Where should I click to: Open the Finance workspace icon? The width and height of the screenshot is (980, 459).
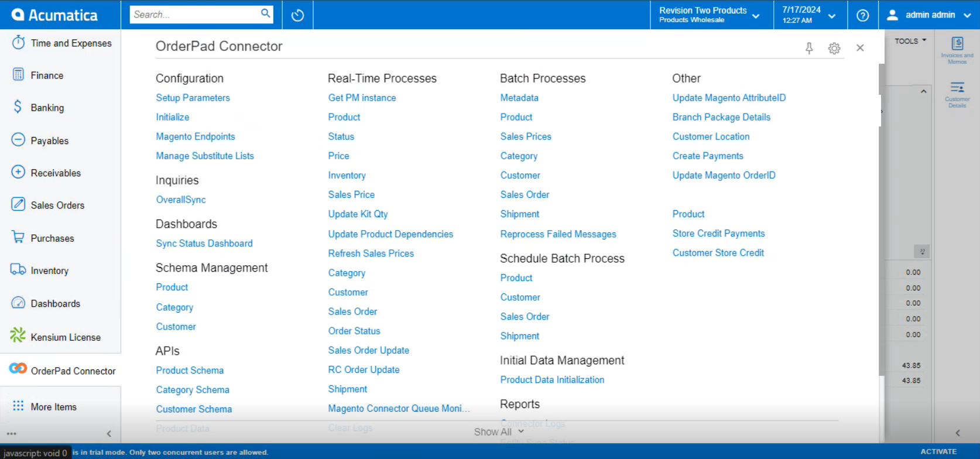pyautogui.click(x=18, y=74)
